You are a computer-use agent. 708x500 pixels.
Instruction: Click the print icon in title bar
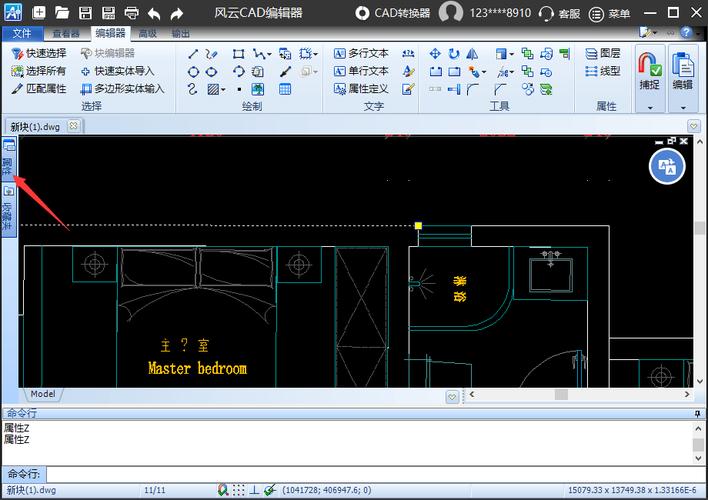[132, 13]
